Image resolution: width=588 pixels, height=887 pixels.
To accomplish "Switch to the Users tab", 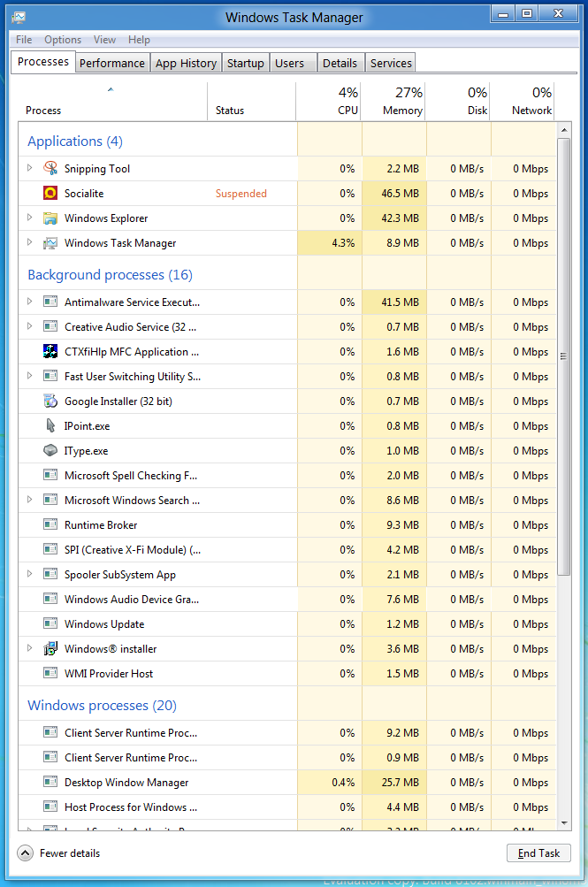I will click(x=293, y=63).
